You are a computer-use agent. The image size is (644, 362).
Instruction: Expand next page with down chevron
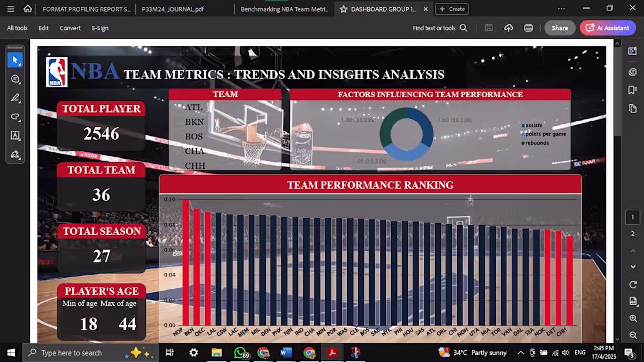pos(633,267)
